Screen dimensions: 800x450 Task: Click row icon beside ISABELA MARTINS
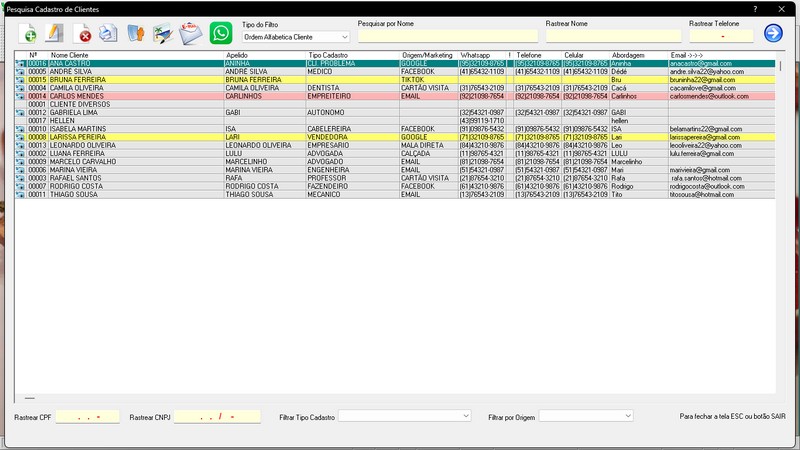[x=20, y=129]
